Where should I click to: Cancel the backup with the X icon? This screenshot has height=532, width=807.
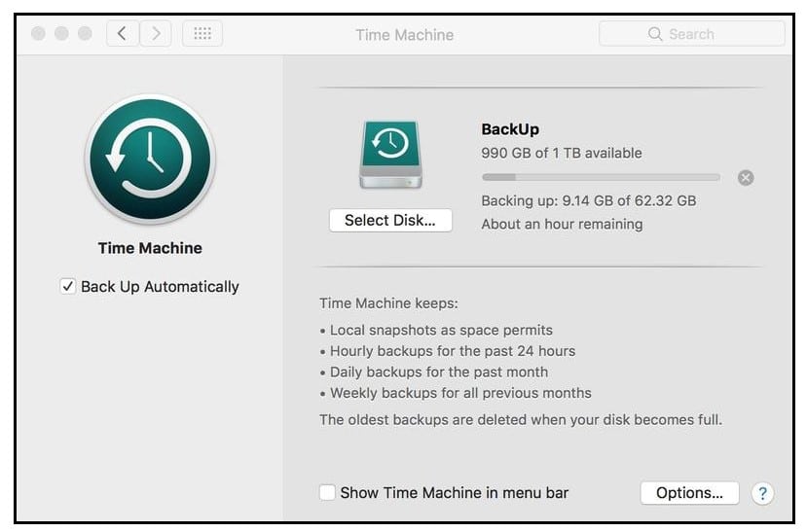[746, 178]
